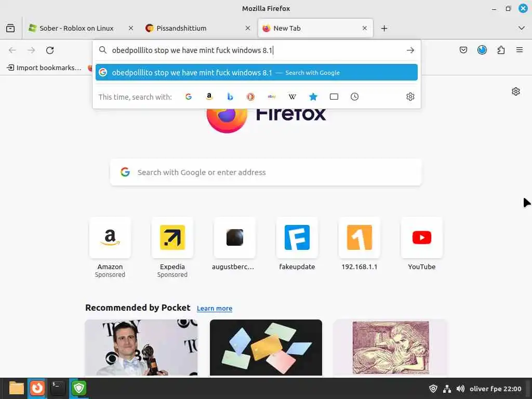Search open tabs icon
532x399 pixels.
(334, 97)
